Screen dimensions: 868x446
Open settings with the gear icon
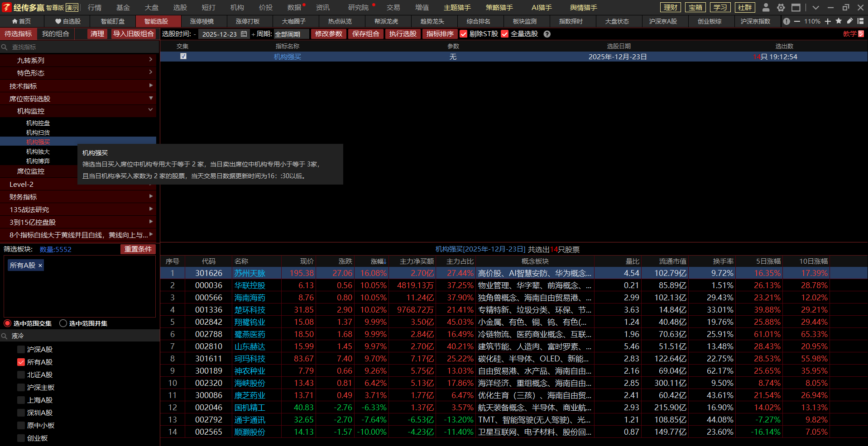pyautogui.click(x=781, y=7)
